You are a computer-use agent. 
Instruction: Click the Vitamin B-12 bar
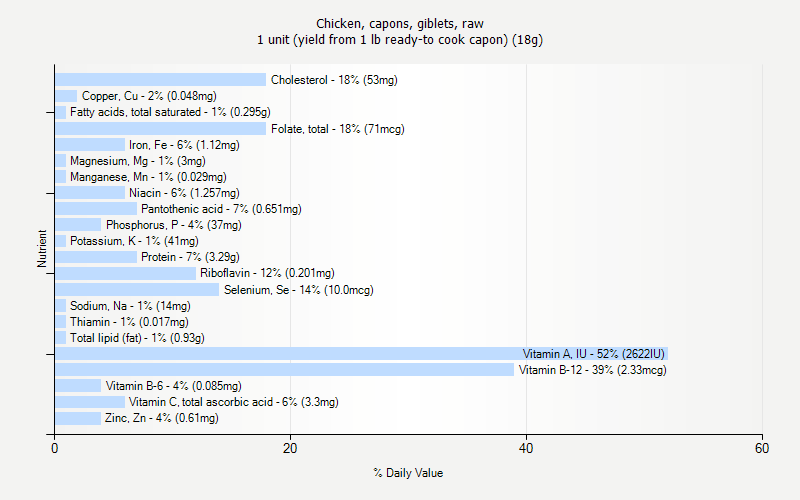point(284,370)
